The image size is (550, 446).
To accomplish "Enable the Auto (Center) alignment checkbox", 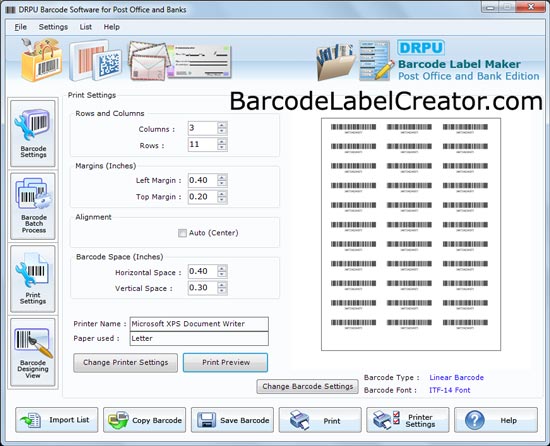I will tap(182, 233).
